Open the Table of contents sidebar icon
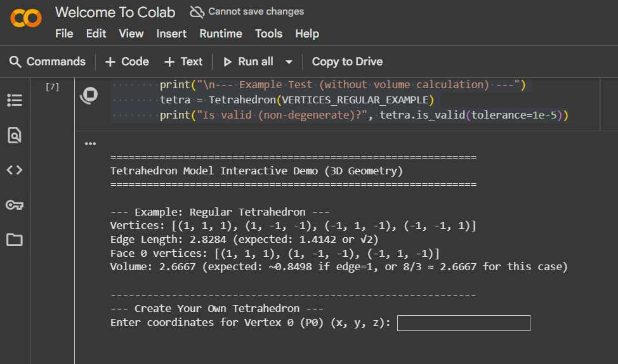The image size is (618, 364). [x=14, y=100]
